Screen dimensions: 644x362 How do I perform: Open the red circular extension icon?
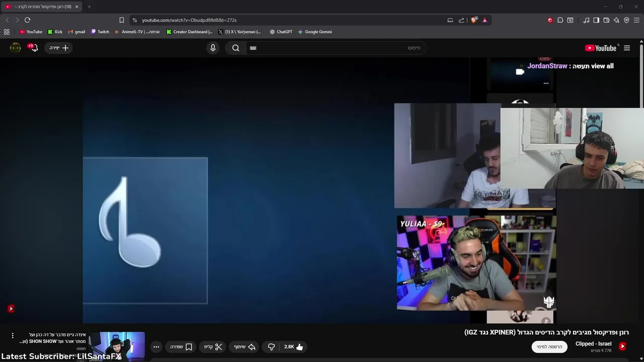pos(550,20)
